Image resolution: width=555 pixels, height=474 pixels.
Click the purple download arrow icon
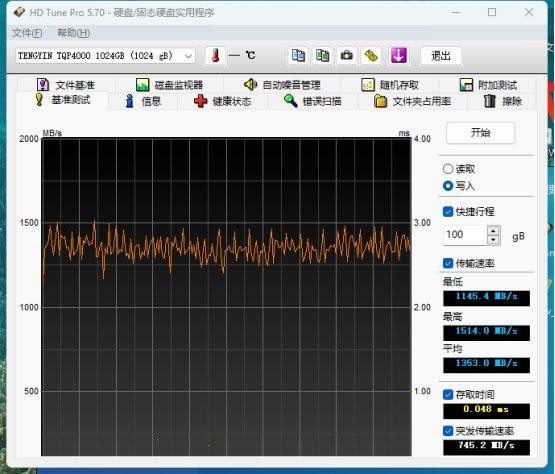[x=399, y=56]
